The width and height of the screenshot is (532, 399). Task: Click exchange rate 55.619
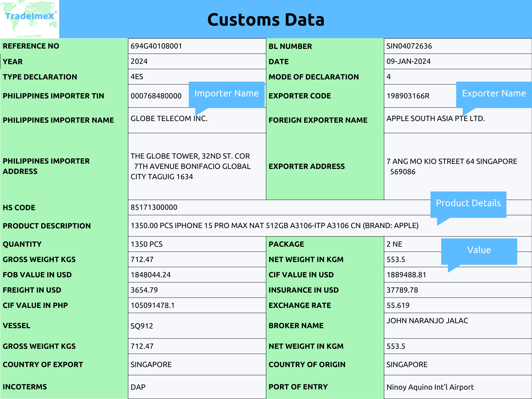pos(398,305)
